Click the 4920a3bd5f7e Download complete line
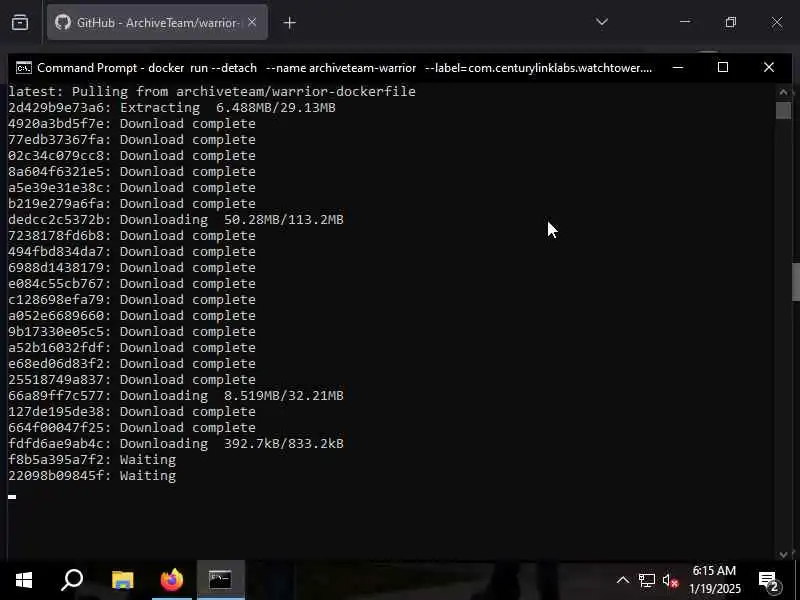The width and height of the screenshot is (800, 600). tap(132, 123)
